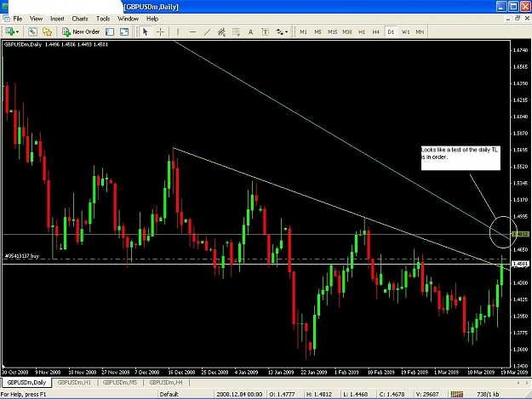Open the Help menu
Screen dimensions: 532x399
coord(152,19)
